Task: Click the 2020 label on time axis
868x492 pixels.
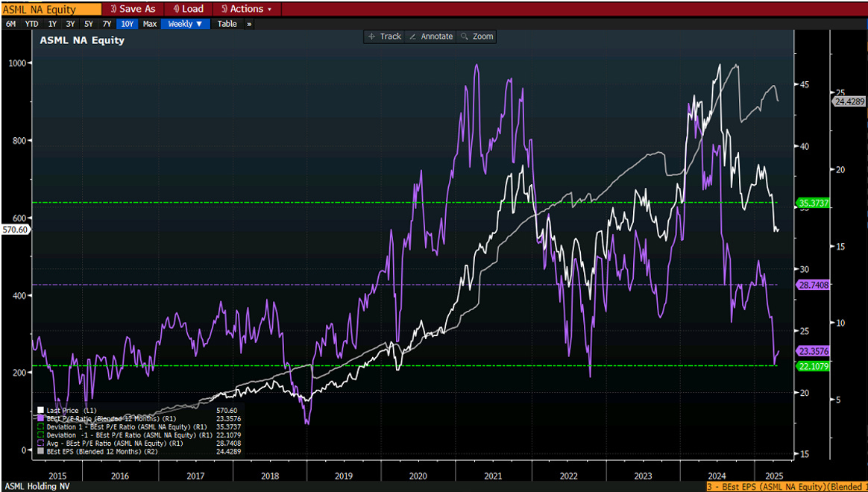Action: (418, 476)
